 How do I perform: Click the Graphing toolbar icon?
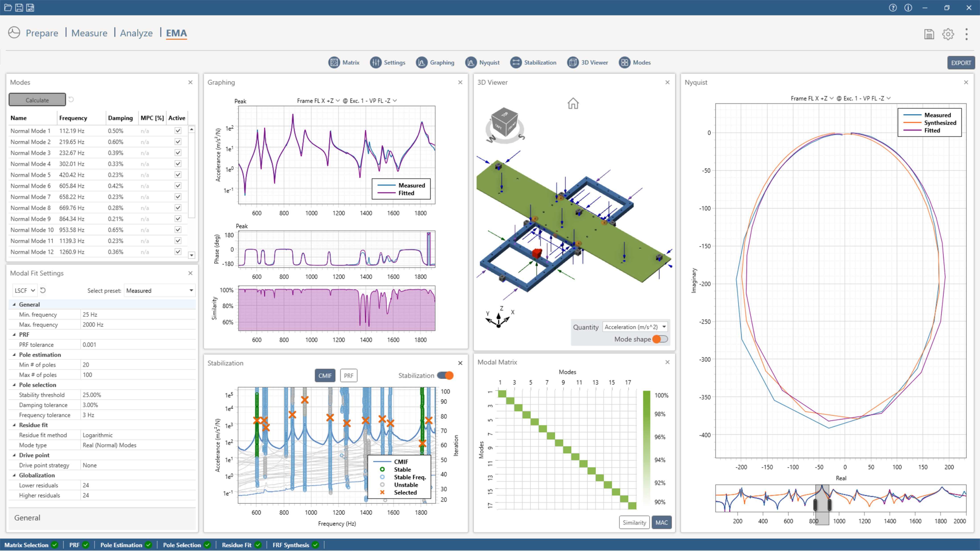pos(422,62)
